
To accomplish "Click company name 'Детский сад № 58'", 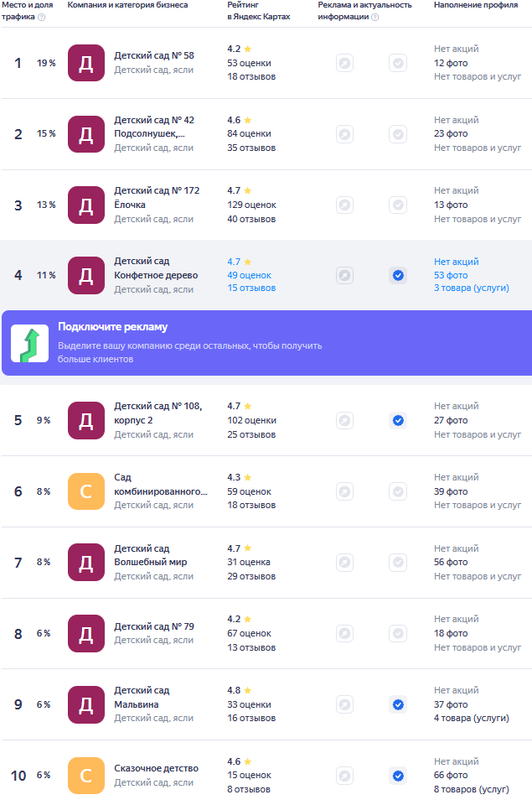I will pos(154,55).
